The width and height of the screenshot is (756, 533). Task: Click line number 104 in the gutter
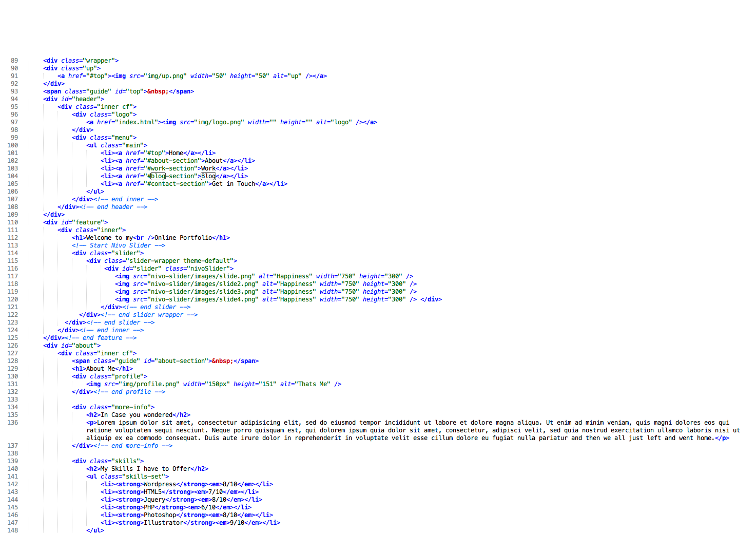12,176
